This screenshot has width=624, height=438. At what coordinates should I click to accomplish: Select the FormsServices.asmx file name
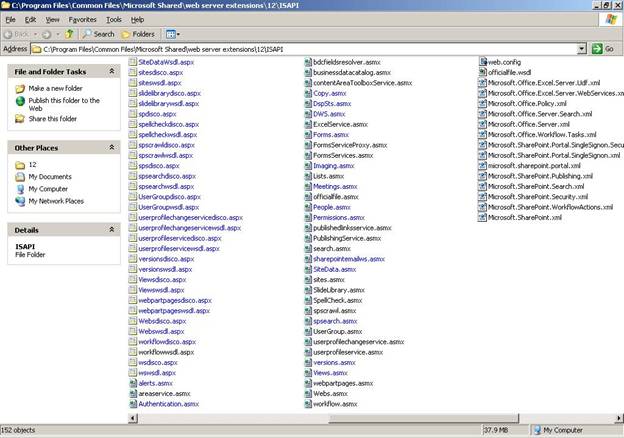(343, 155)
